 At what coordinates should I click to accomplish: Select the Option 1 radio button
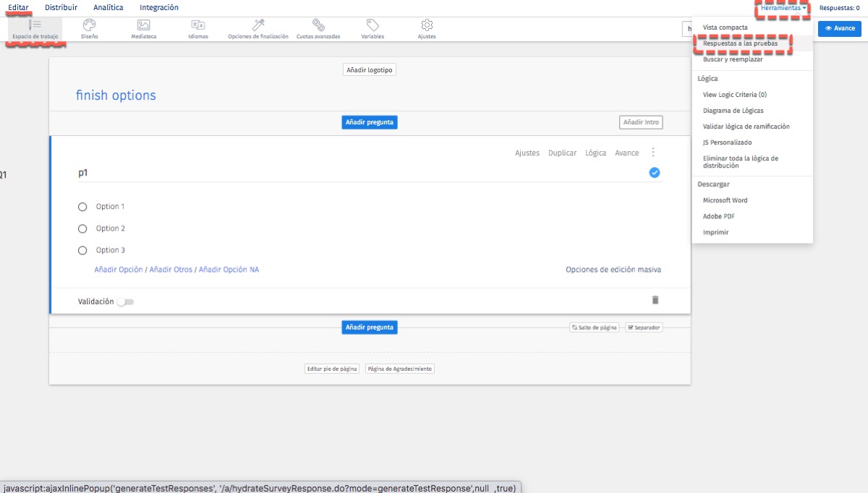tap(82, 207)
